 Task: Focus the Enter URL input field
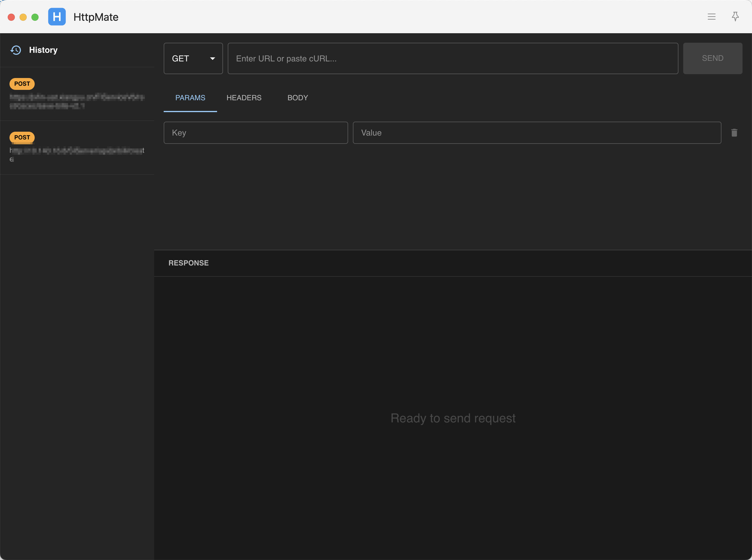tap(453, 58)
